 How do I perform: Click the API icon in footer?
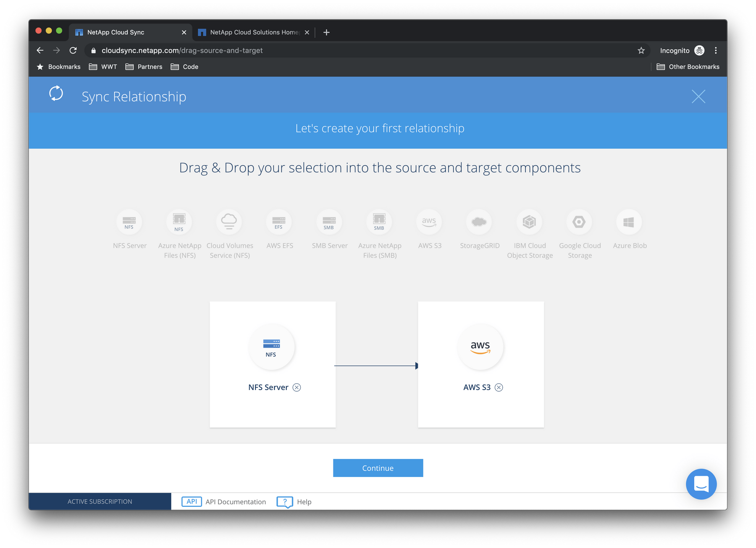(x=192, y=502)
